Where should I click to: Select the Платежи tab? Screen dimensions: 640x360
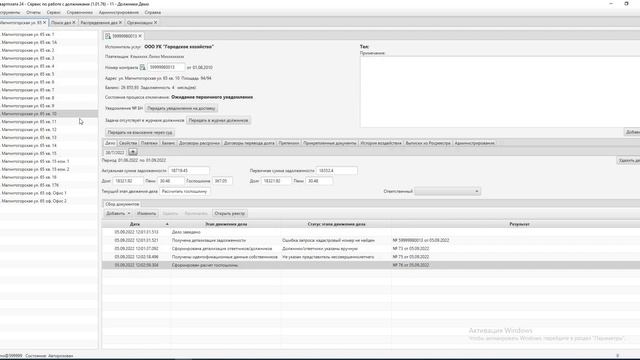pos(149,143)
